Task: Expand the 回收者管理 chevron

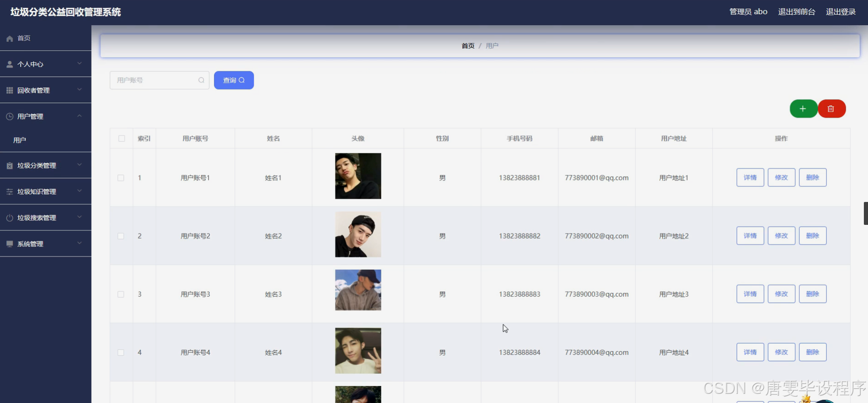Action: point(79,90)
